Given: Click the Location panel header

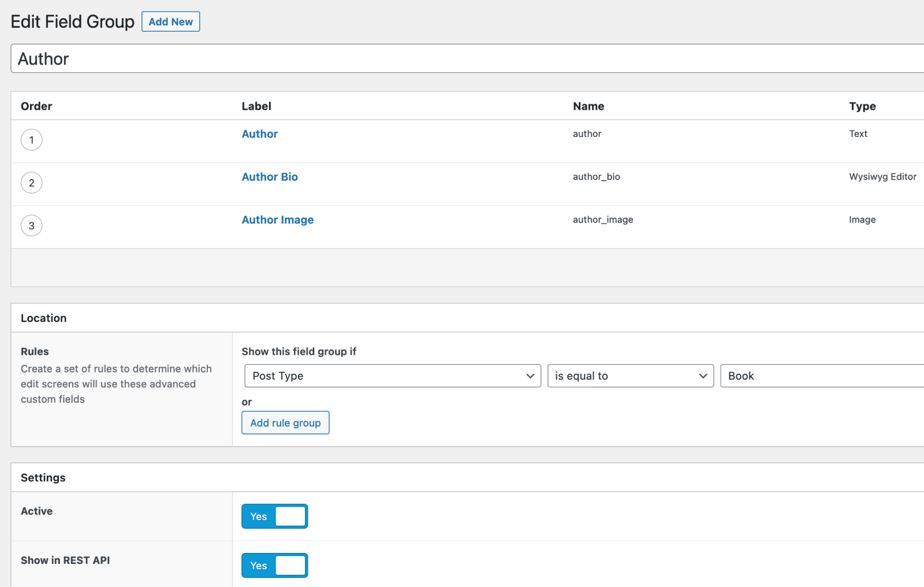Looking at the screenshot, I should 44,318.
